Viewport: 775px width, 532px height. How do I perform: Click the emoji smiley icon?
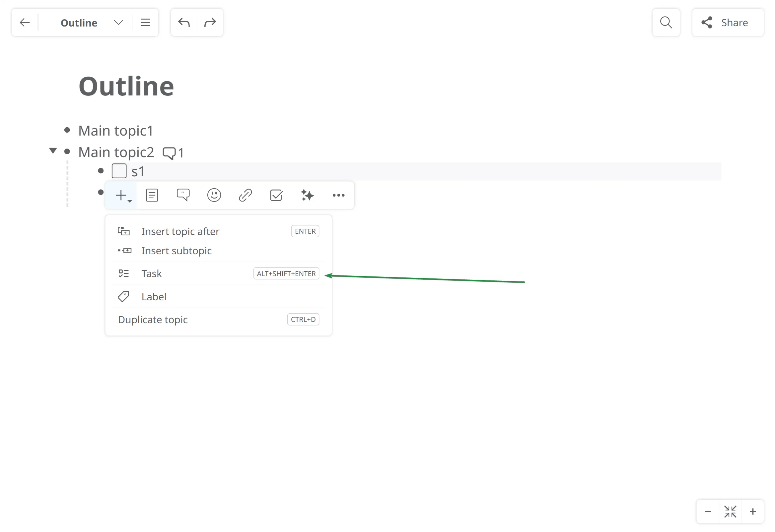[214, 195]
